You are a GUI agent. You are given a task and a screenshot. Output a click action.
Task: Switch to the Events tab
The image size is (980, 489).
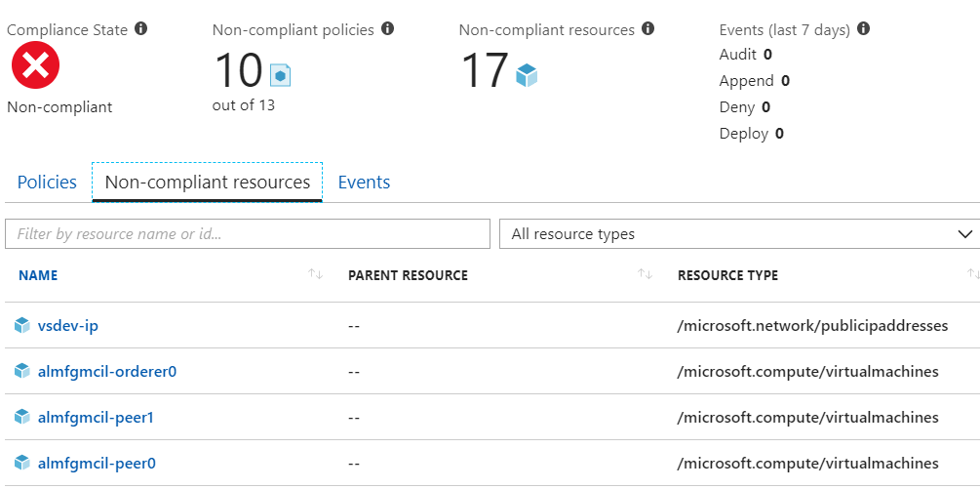pyautogui.click(x=364, y=183)
